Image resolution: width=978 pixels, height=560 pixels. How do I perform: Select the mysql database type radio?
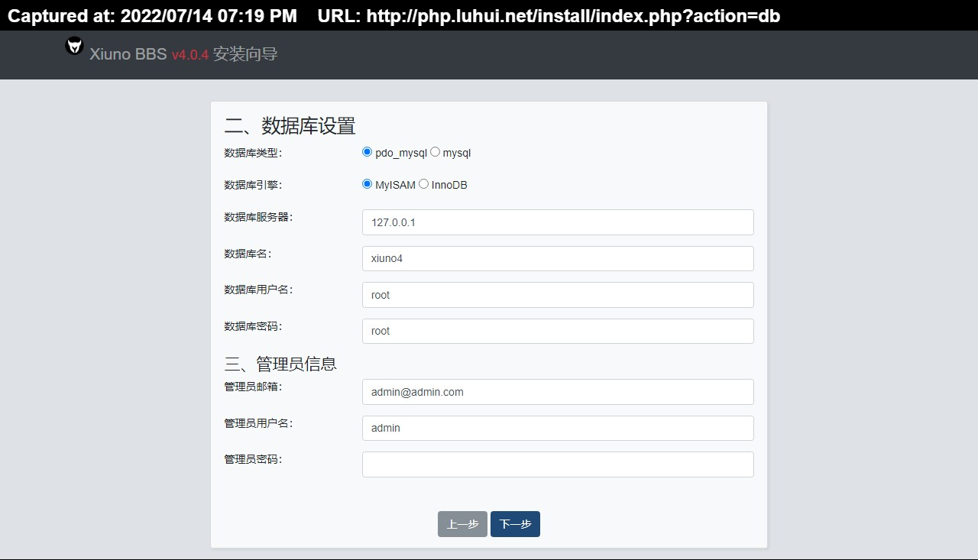click(436, 152)
